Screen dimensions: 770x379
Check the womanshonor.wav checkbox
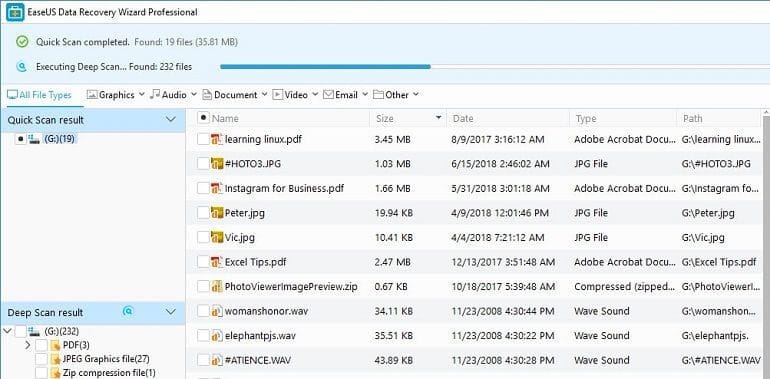tap(203, 311)
